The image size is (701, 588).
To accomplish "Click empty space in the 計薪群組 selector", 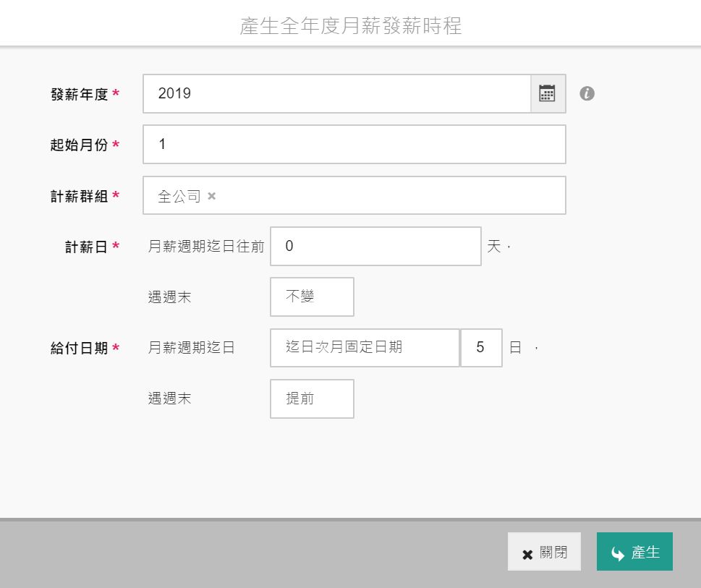I will pyautogui.click(x=391, y=196).
